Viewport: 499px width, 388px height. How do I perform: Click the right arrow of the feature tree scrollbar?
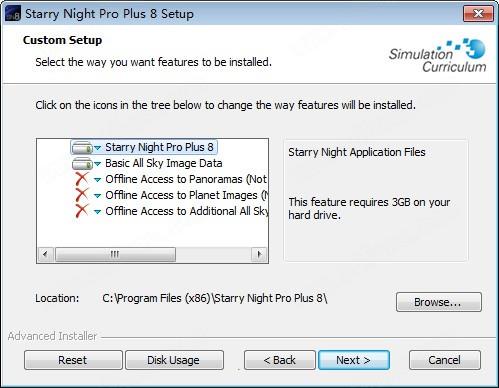pyautogui.click(x=259, y=254)
